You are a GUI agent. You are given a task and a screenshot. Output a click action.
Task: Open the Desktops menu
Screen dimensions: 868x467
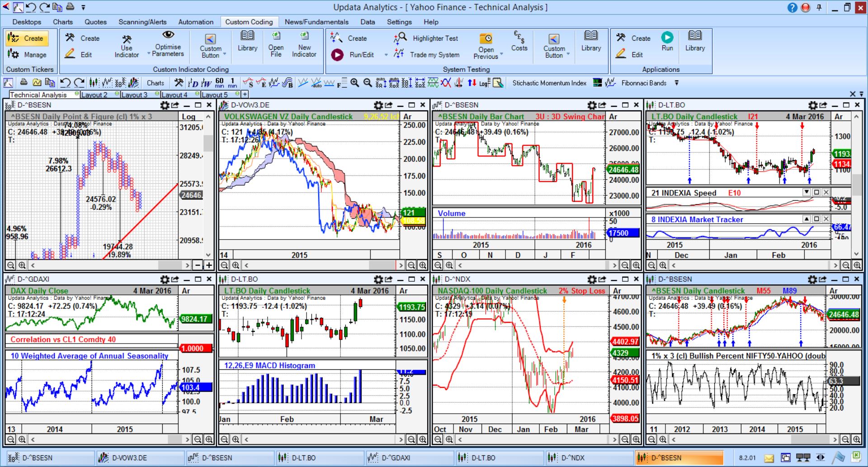(27, 22)
